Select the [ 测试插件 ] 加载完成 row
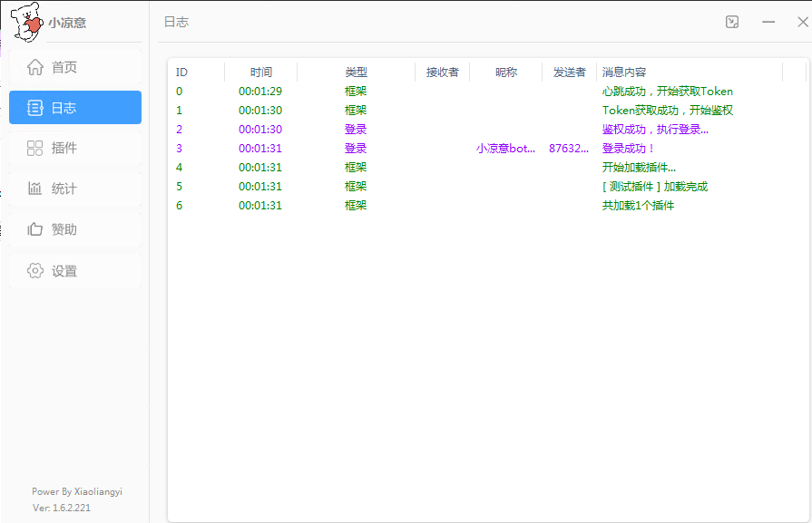 (654, 187)
